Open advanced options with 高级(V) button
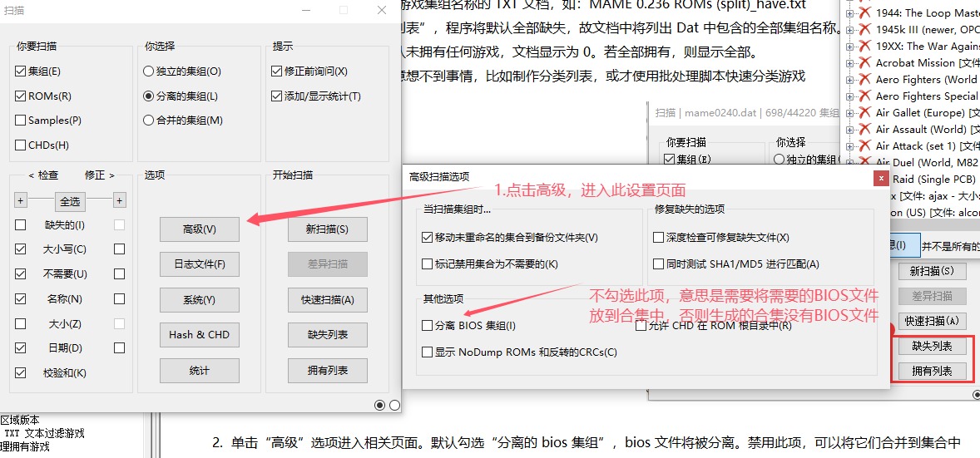 200,229
